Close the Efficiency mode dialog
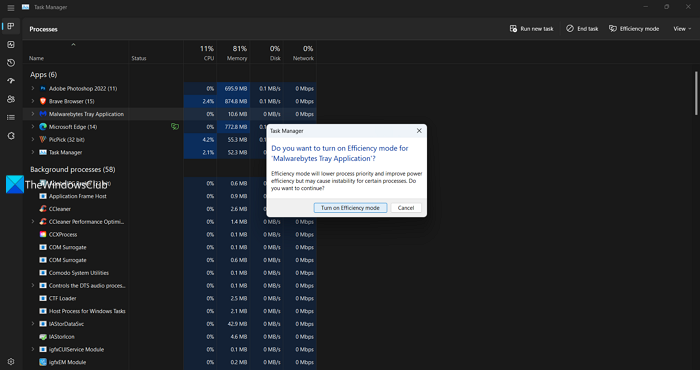The height and width of the screenshot is (370, 700). 419,131
